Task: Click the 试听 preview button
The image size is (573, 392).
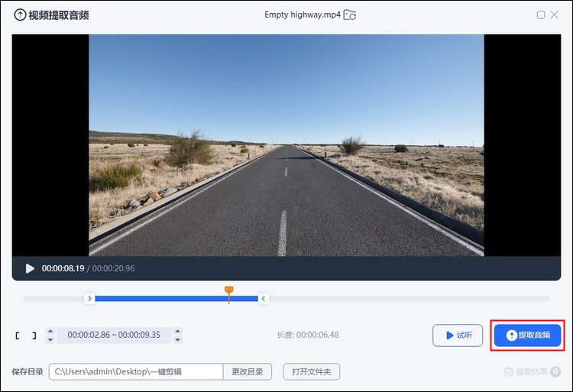Action: tap(456, 335)
